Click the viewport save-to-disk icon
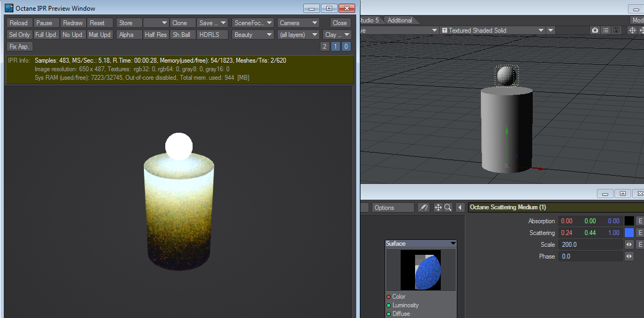This screenshot has height=318, width=644. pyautogui.click(x=616, y=31)
